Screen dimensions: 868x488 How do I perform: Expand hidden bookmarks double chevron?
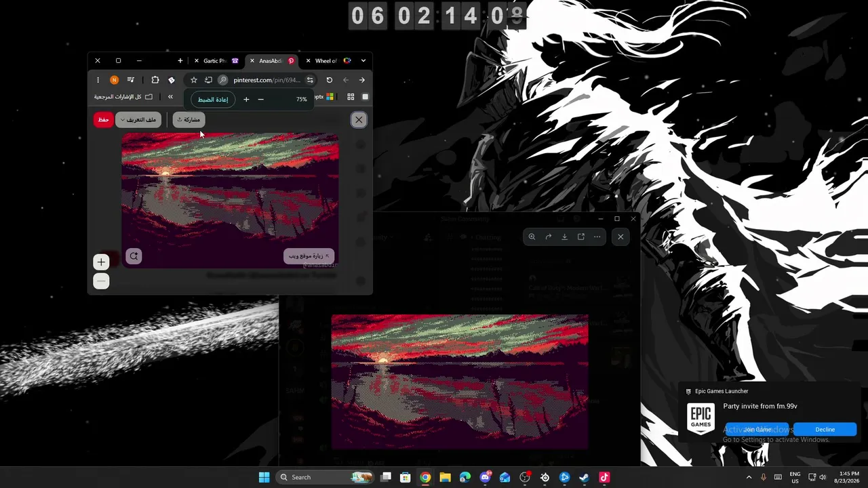coord(170,97)
